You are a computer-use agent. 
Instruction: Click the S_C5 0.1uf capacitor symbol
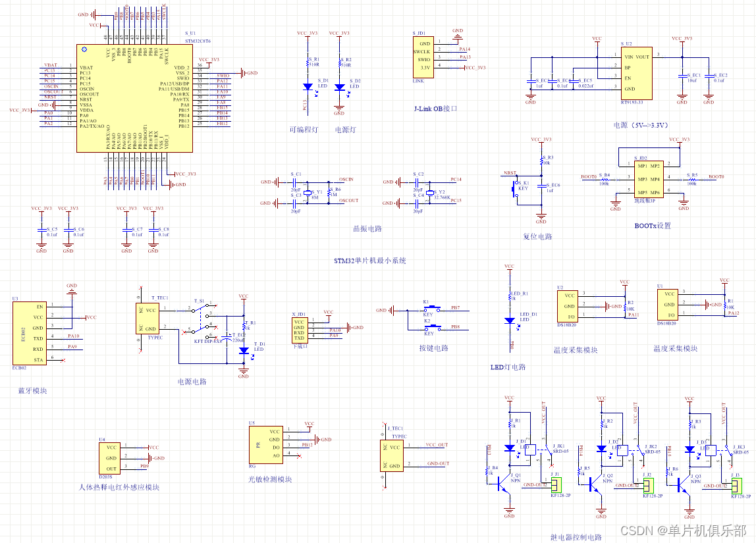coord(42,231)
